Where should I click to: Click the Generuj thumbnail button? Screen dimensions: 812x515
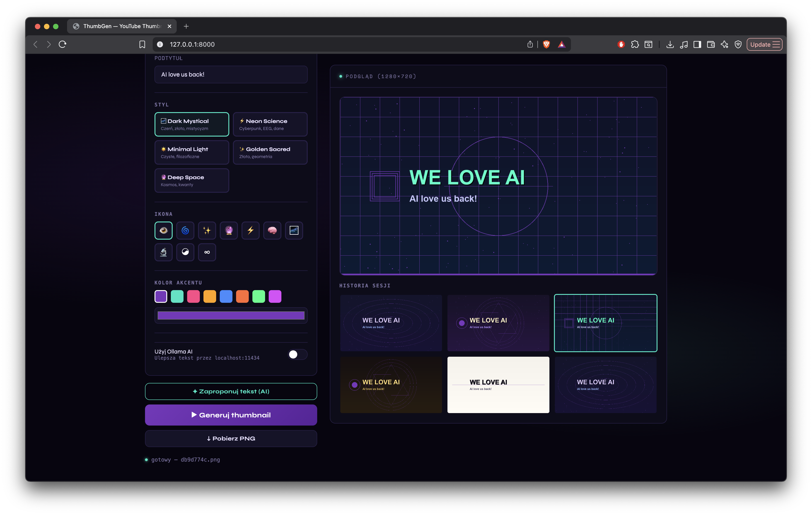231,415
